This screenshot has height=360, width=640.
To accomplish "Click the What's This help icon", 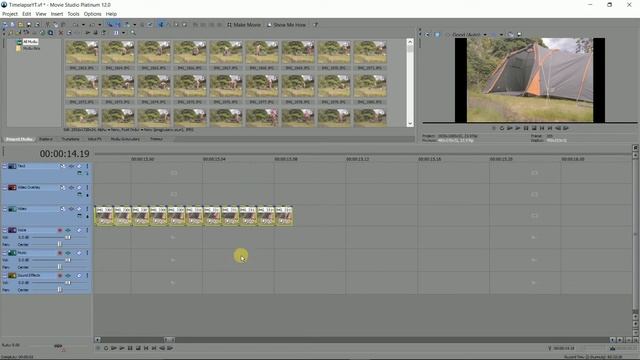I will [316, 25].
